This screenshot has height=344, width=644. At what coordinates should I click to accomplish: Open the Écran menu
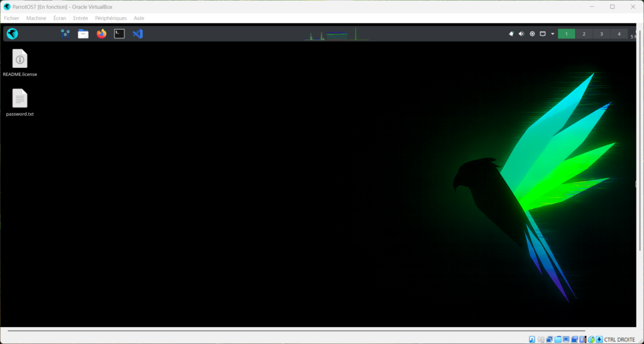pos(60,18)
